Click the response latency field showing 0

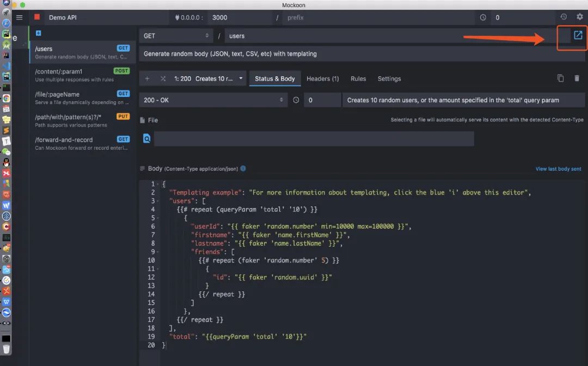pos(322,100)
